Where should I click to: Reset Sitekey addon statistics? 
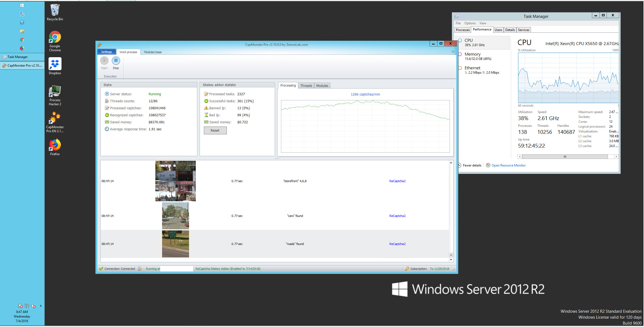pyautogui.click(x=215, y=130)
